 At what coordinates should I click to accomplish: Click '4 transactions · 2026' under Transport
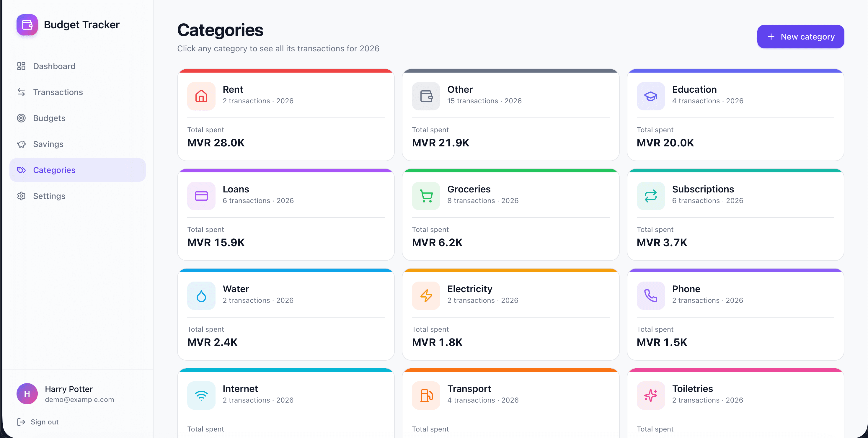point(483,400)
